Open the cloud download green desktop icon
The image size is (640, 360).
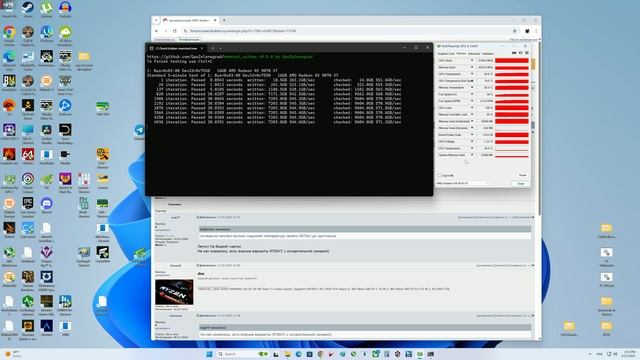click(65, 33)
